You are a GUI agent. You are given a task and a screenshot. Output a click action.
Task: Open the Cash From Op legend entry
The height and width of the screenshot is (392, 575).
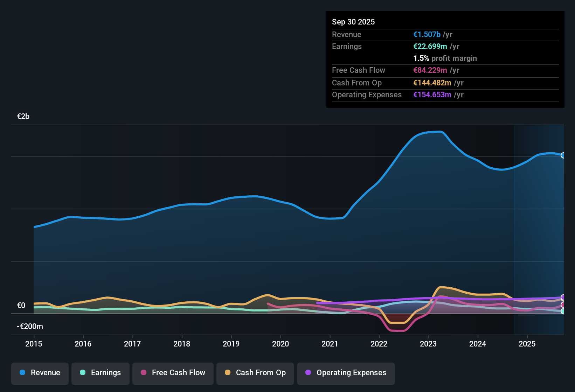click(x=255, y=373)
